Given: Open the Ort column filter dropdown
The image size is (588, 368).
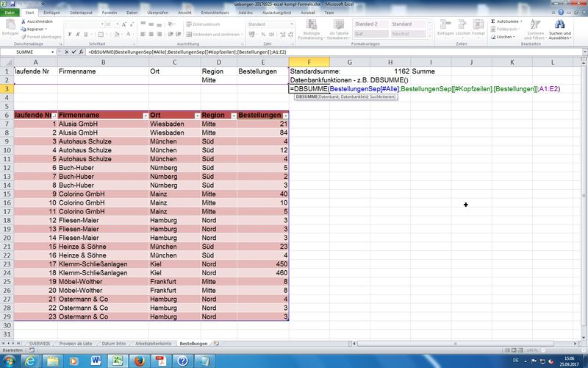Looking at the screenshot, I should click(x=196, y=116).
